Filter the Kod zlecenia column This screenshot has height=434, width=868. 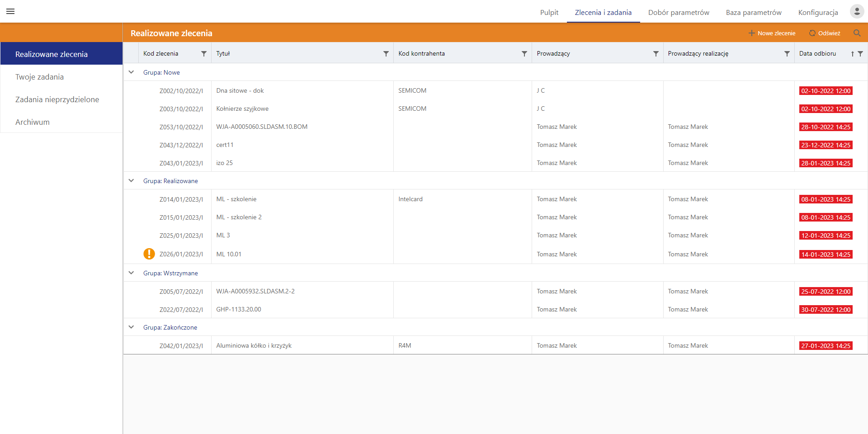204,54
